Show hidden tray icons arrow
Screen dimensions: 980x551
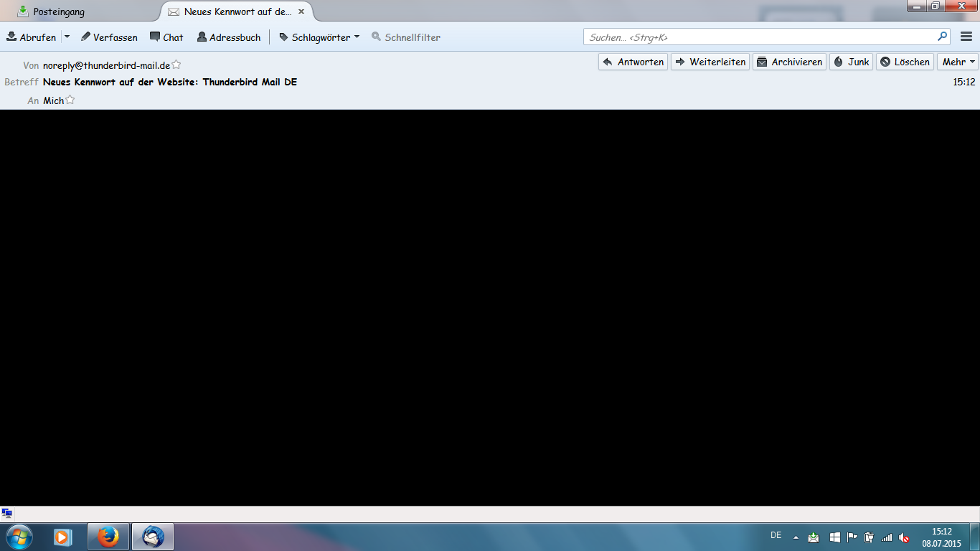click(796, 537)
